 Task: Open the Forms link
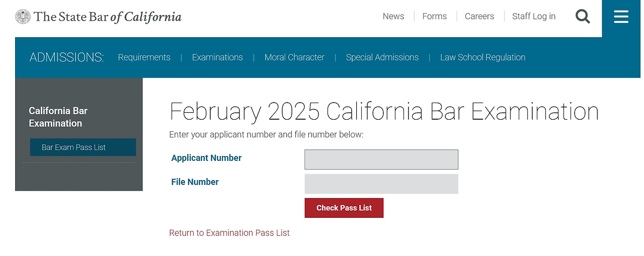pyautogui.click(x=434, y=16)
